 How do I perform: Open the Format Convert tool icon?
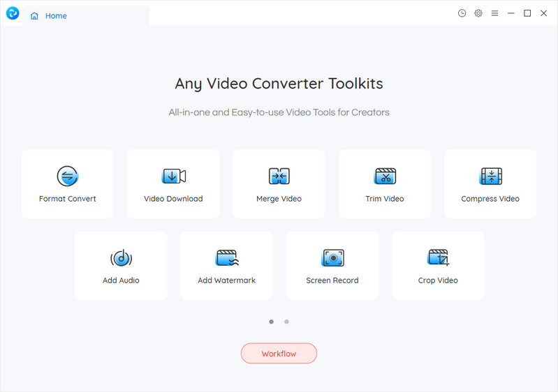68,176
